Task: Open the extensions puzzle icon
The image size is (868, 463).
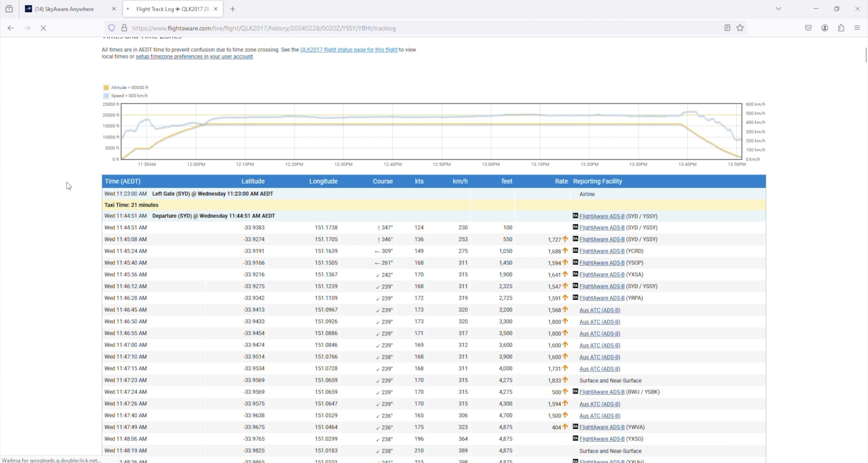Action: [841, 28]
